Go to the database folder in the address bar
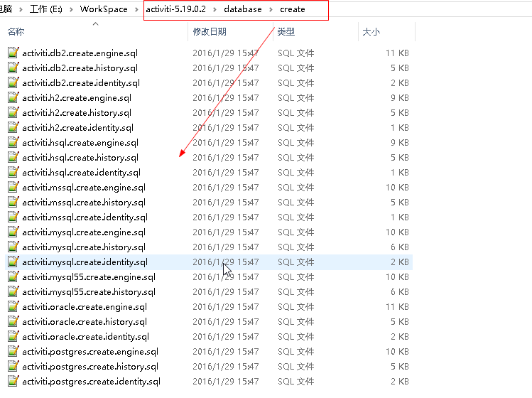 click(x=243, y=9)
